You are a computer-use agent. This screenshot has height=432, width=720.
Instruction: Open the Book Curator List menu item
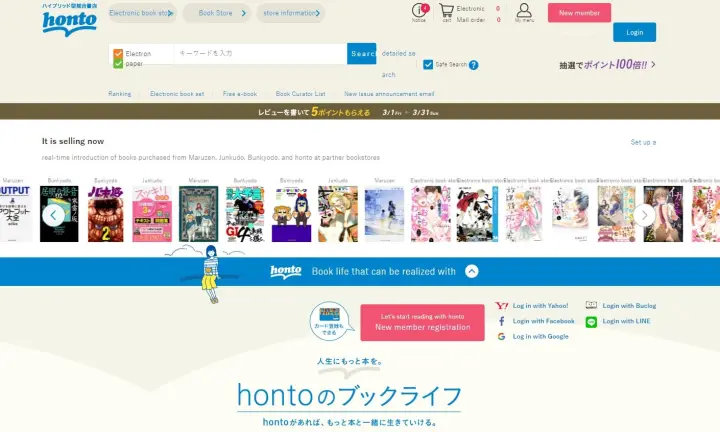click(x=300, y=94)
